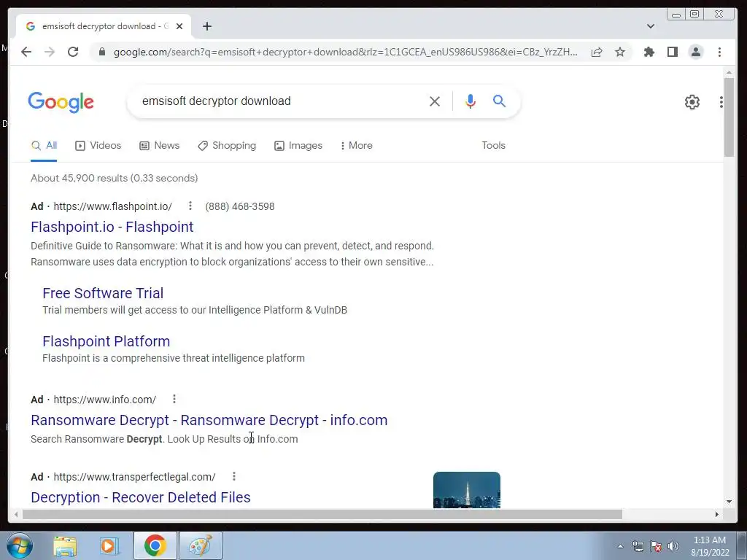Switch to the News tab
Image resolution: width=747 pixels, height=560 pixels.
coord(159,146)
